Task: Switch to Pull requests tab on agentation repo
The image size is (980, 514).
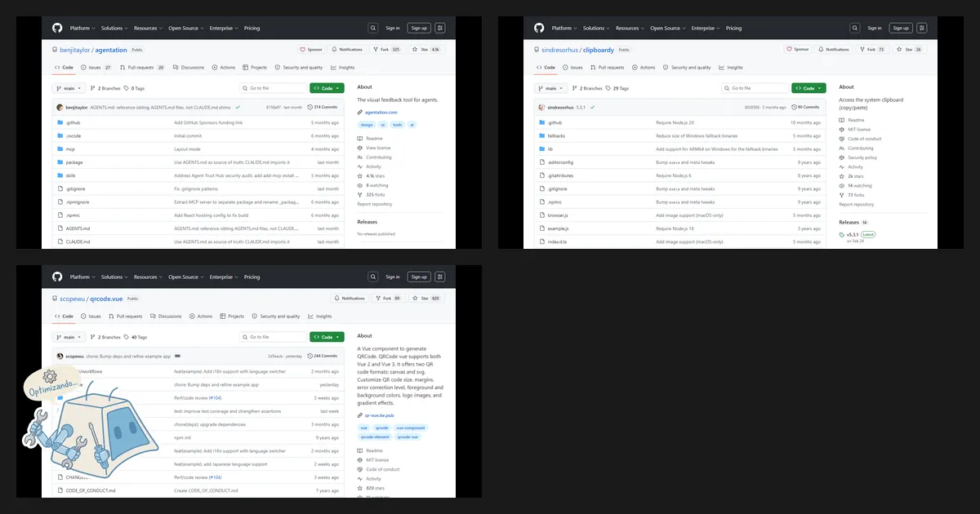Action: [x=142, y=68]
